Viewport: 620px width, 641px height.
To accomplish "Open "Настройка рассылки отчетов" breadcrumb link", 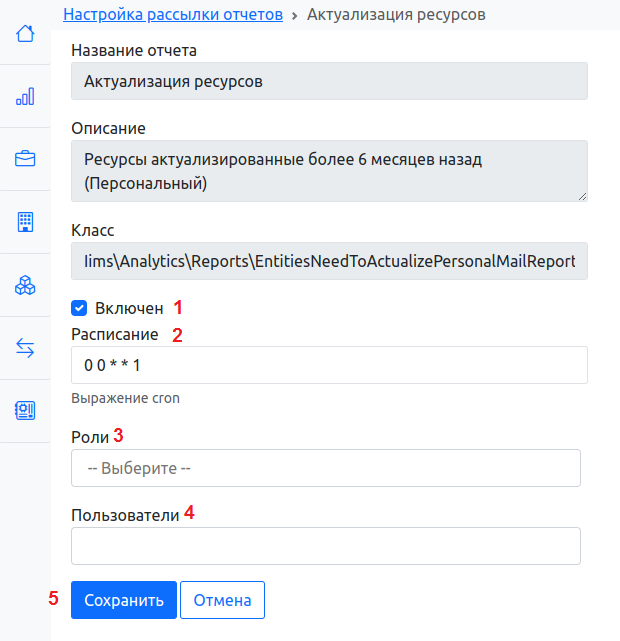I will pos(173,14).
